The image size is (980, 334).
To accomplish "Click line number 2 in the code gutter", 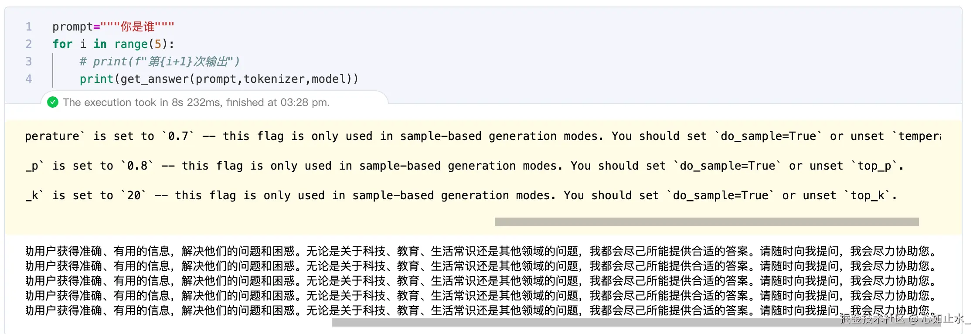I will tap(29, 44).
